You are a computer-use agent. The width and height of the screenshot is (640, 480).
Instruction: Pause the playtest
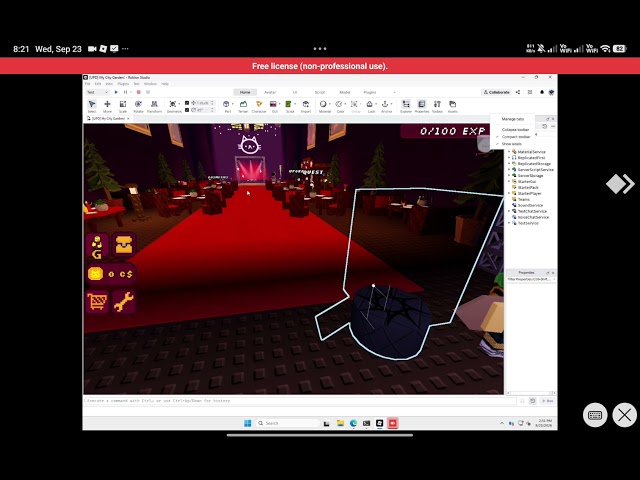(x=126, y=92)
